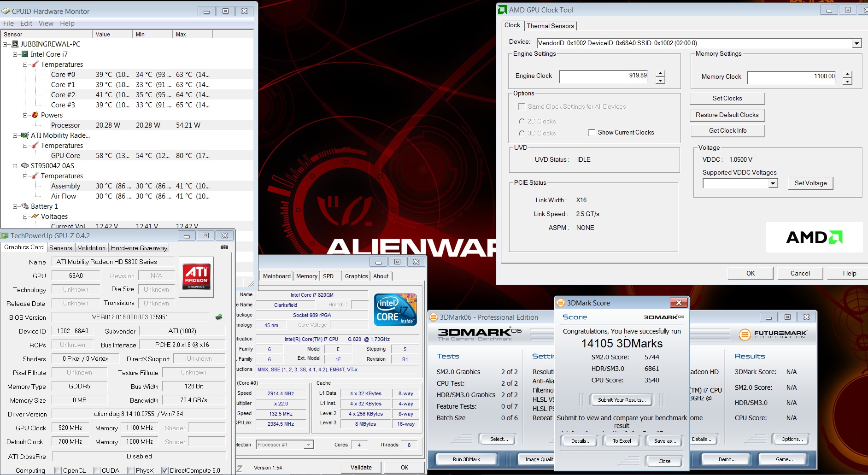Click the Voltages icon under Battery 1
The width and height of the screenshot is (868, 475).
pos(35,217)
